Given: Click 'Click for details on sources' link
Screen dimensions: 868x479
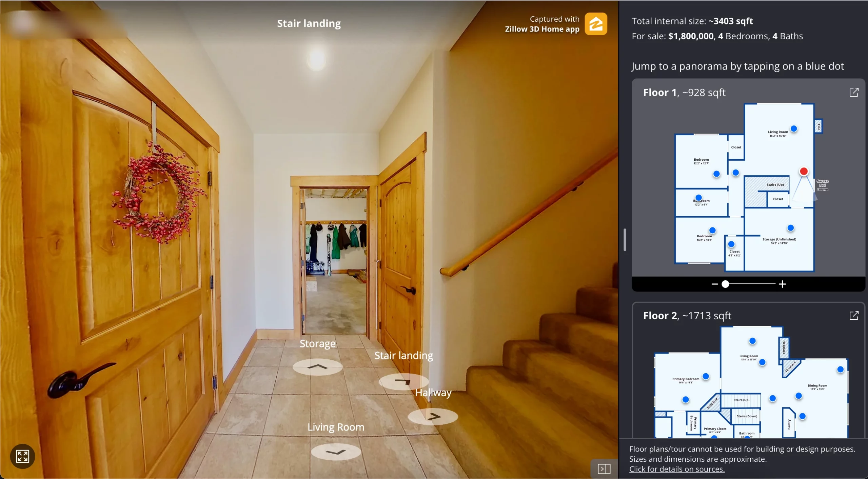Looking at the screenshot, I should (677, 470).
